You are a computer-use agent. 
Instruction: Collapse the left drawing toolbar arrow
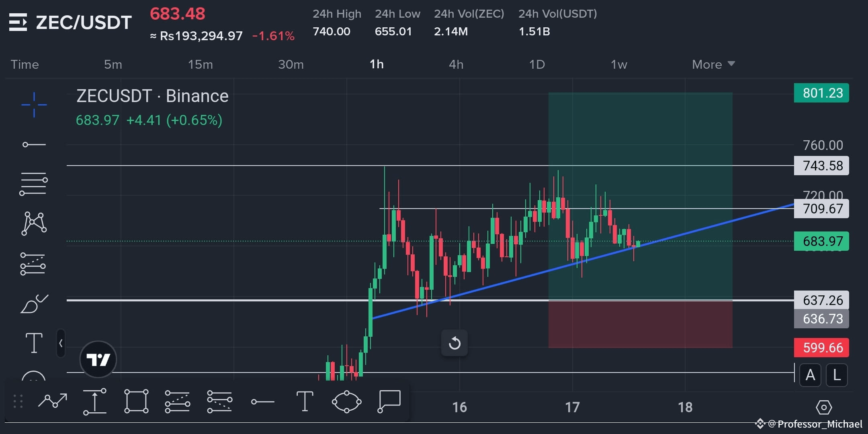pos(61,343)
